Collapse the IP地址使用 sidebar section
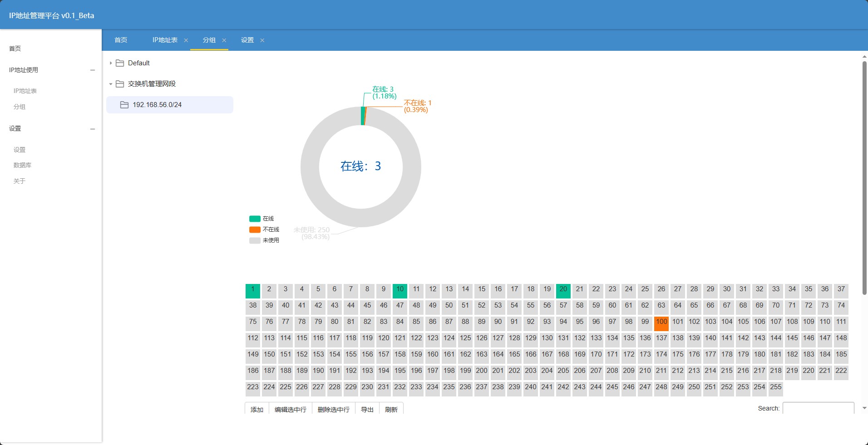Viewport: 868px width, 445px height. pyautogui.click(x=93, y=70)
